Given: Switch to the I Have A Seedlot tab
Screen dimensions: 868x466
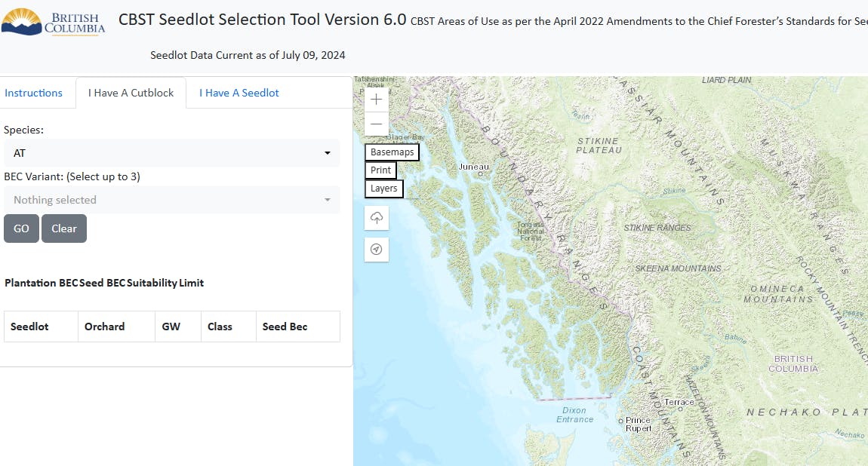Looking at the screenshot, I should (x=239, y=92).
